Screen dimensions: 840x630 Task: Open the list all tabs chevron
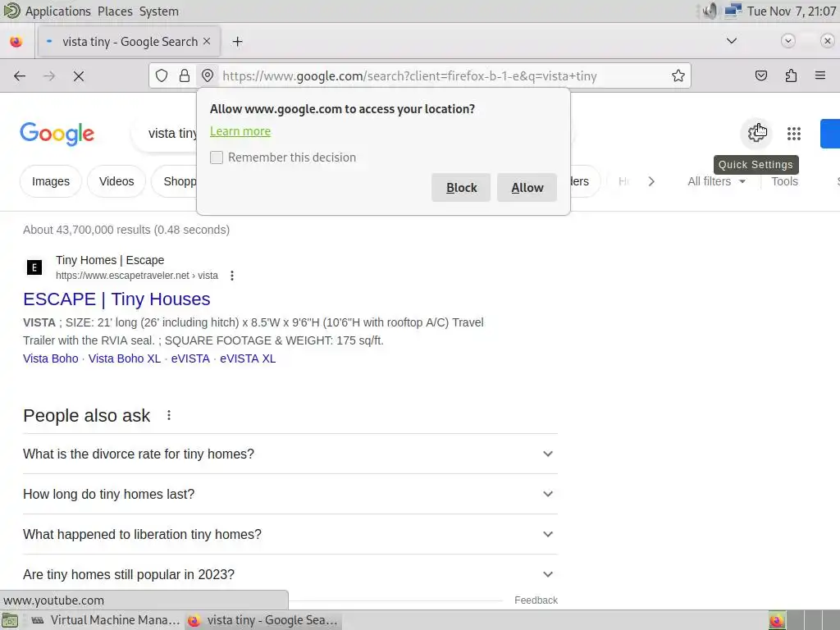(731, 41)
